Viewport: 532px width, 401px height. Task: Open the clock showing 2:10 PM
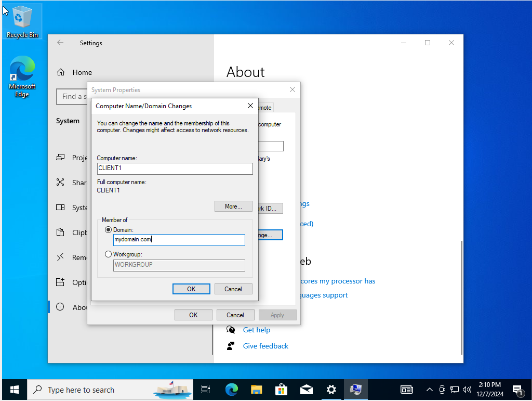[489, 390]
